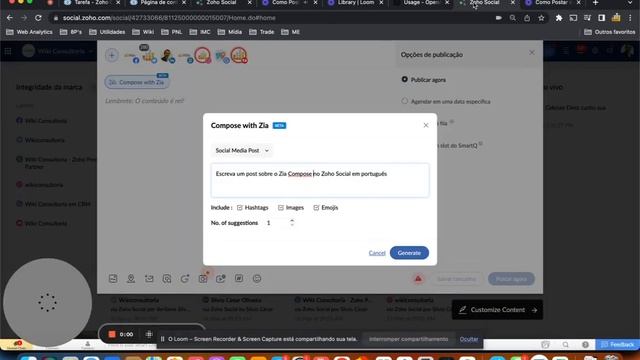Switch to the Tarefa - Zoho browser tab
The height and width of the screenshot is (360, 640).
[x=91, y=3]
